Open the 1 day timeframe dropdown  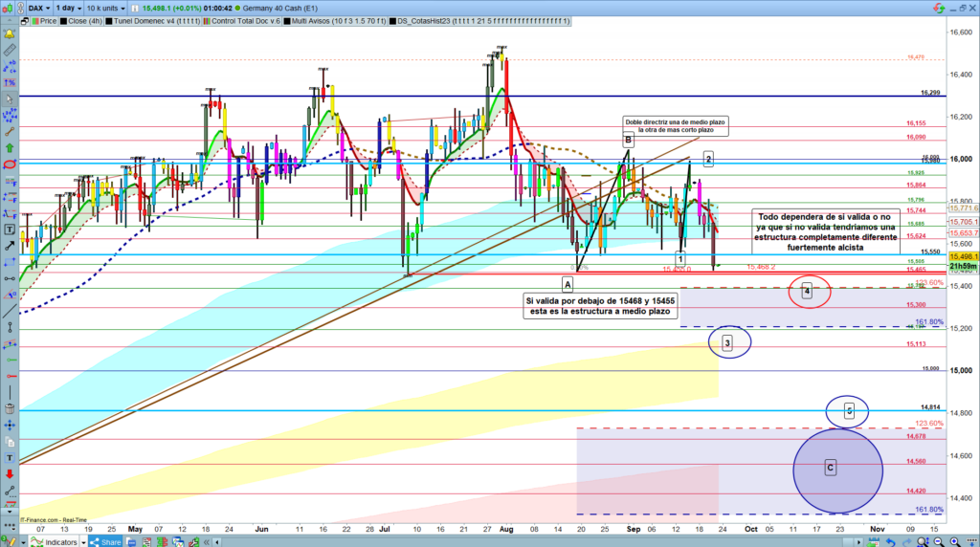coord(72,6)
